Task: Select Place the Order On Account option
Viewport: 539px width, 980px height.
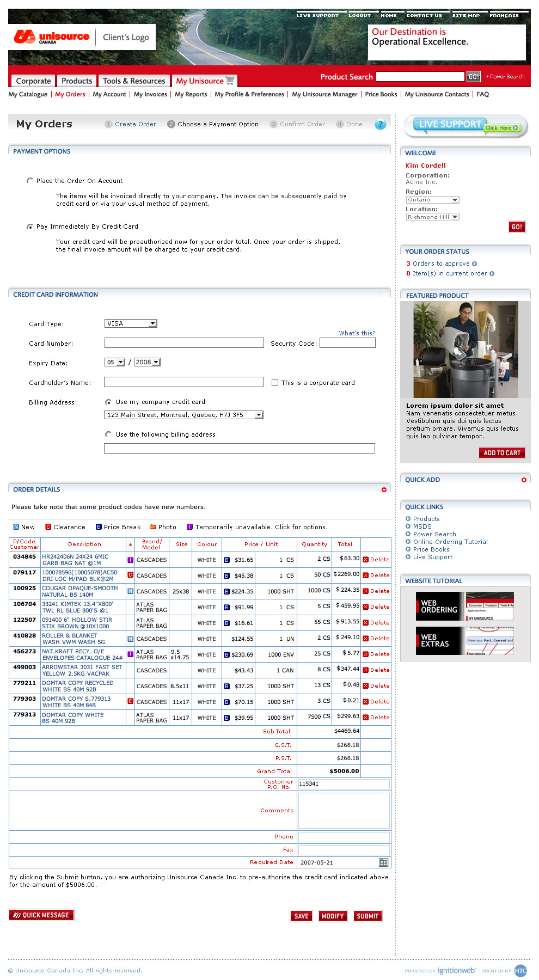Action: coord(30,181)
